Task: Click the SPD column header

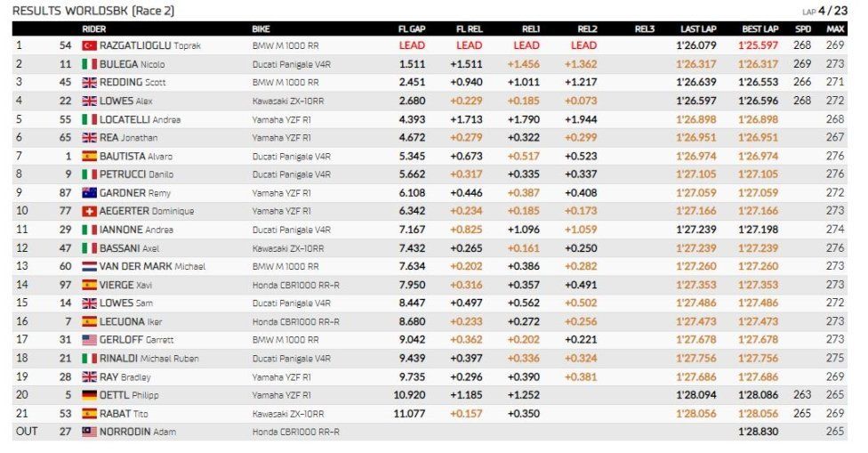Action: coord(803,28)
